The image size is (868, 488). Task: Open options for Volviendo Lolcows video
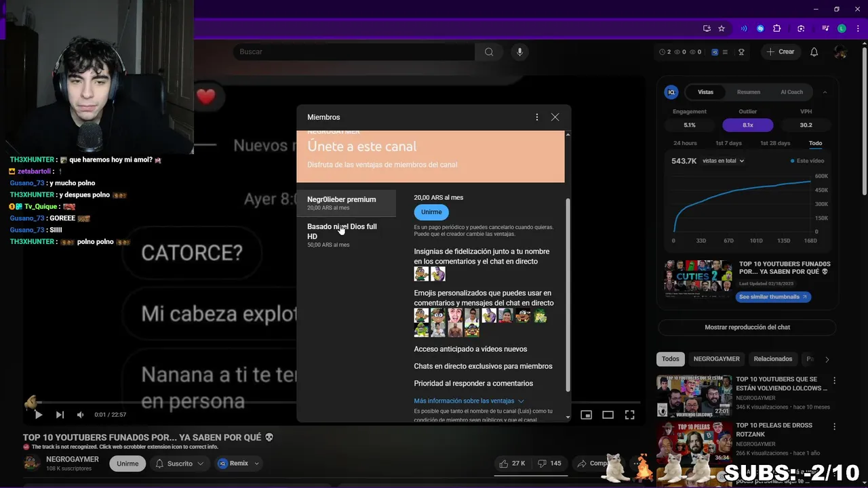coord(835,381)
